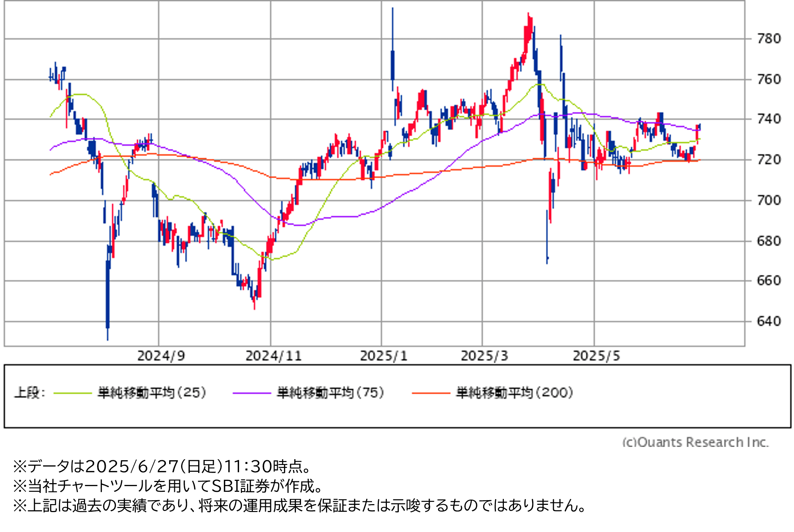Click the orange 200-day average legend line
794x532 pixels.
point(431,393)
